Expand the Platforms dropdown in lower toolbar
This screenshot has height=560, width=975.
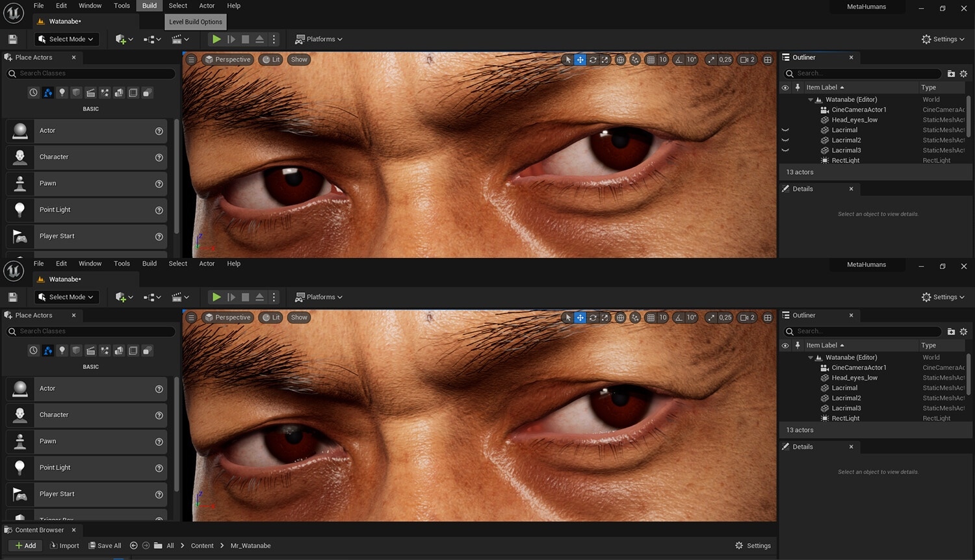[318, 297]
